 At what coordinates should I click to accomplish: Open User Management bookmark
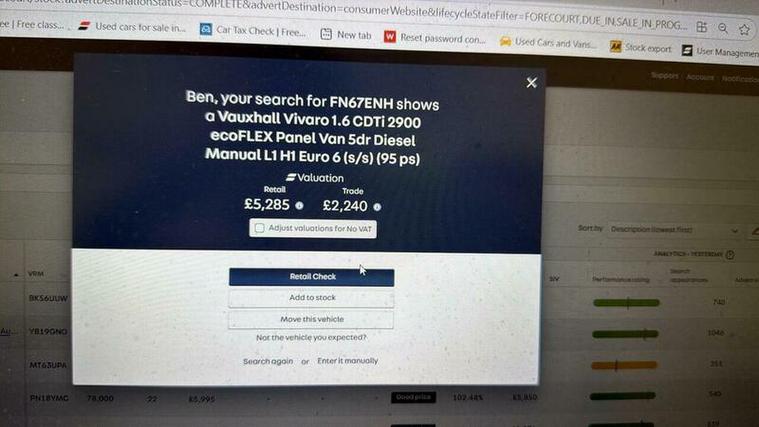(x=720, y=51)
